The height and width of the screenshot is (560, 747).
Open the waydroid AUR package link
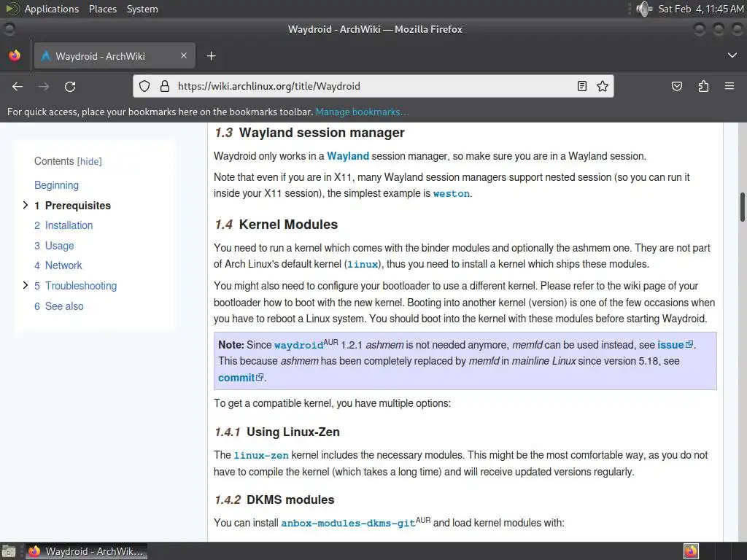pyautogui.click(x=298, y=345)
